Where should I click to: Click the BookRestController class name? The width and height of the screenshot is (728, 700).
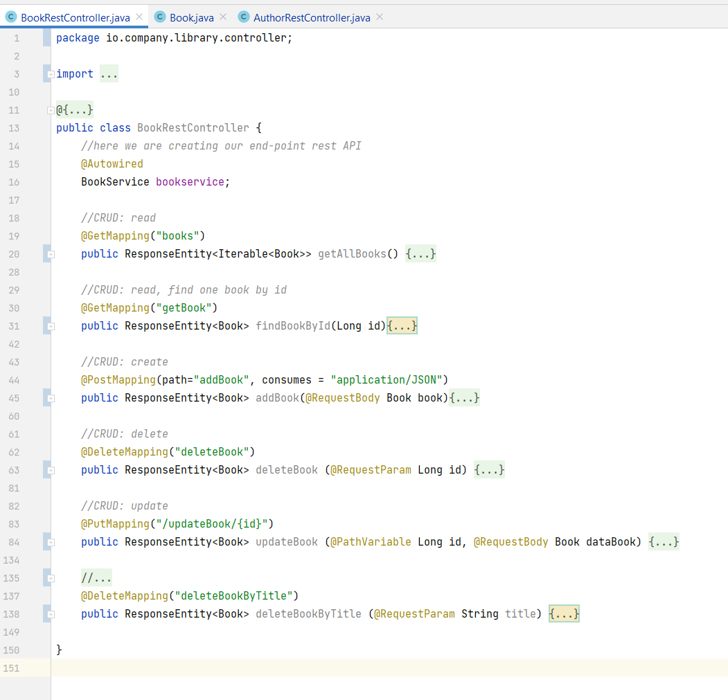click(193, 127)
